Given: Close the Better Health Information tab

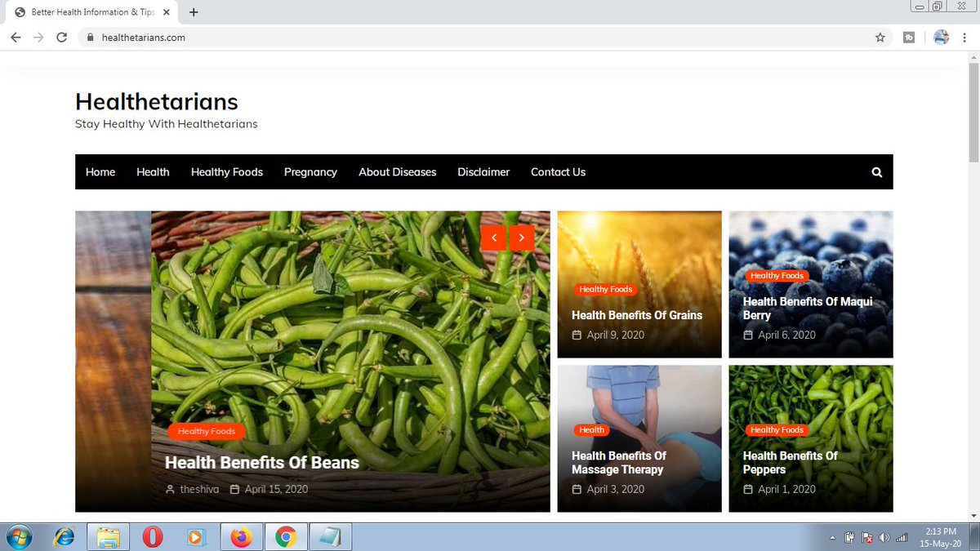Looking at the screenshot, I should click(167, 12).
